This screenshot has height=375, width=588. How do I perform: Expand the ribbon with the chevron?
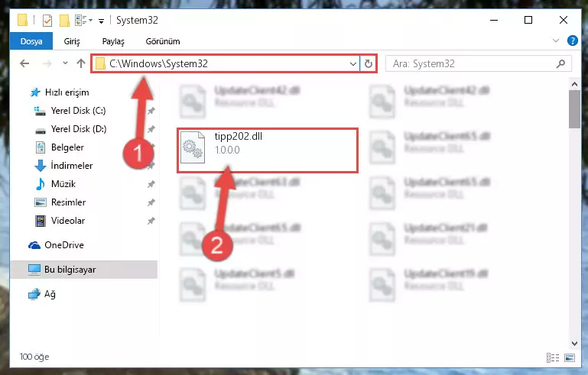point(556,40)
